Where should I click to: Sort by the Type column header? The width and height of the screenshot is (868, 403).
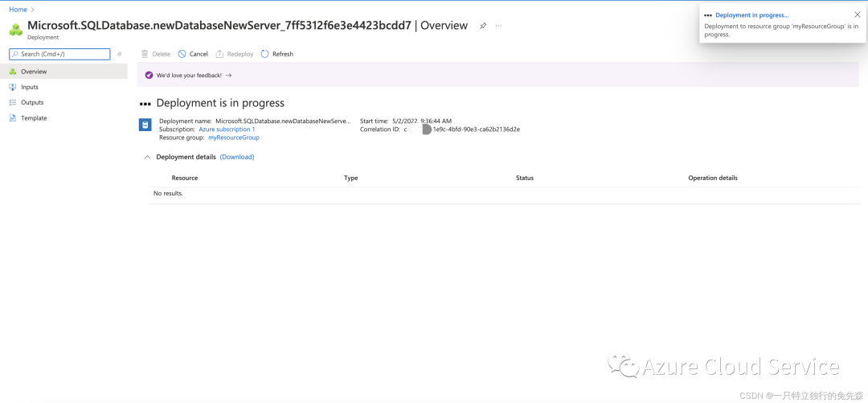coord(351,178)
